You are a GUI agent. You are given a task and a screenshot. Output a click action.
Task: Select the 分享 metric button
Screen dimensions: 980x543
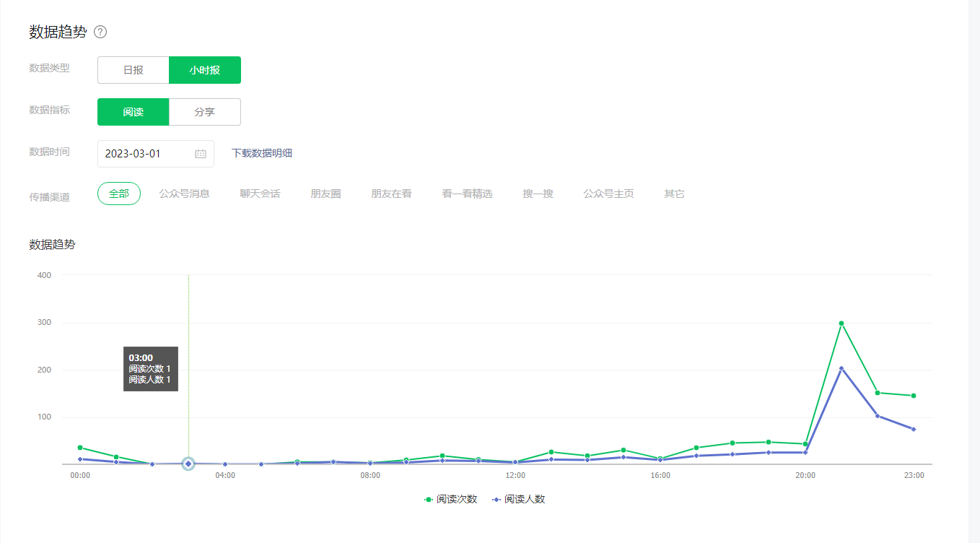tap(205, 112)
